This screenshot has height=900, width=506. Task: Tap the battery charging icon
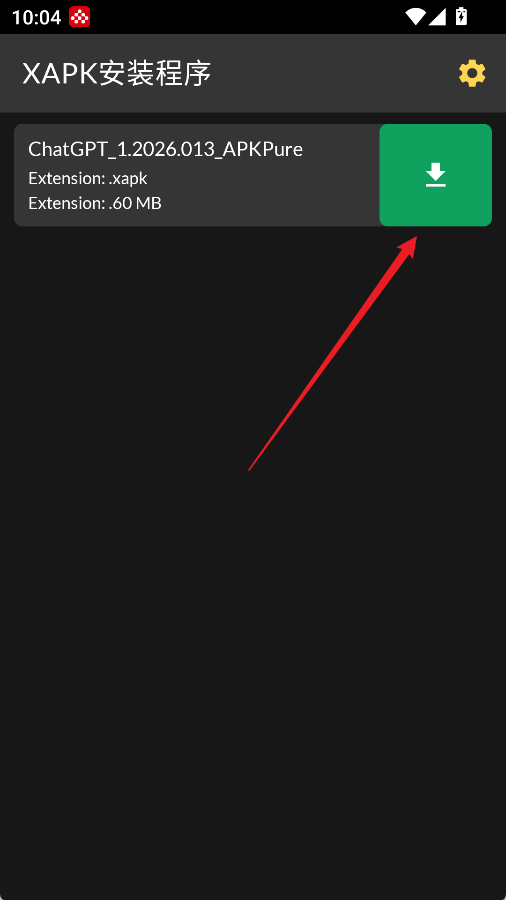461,17
